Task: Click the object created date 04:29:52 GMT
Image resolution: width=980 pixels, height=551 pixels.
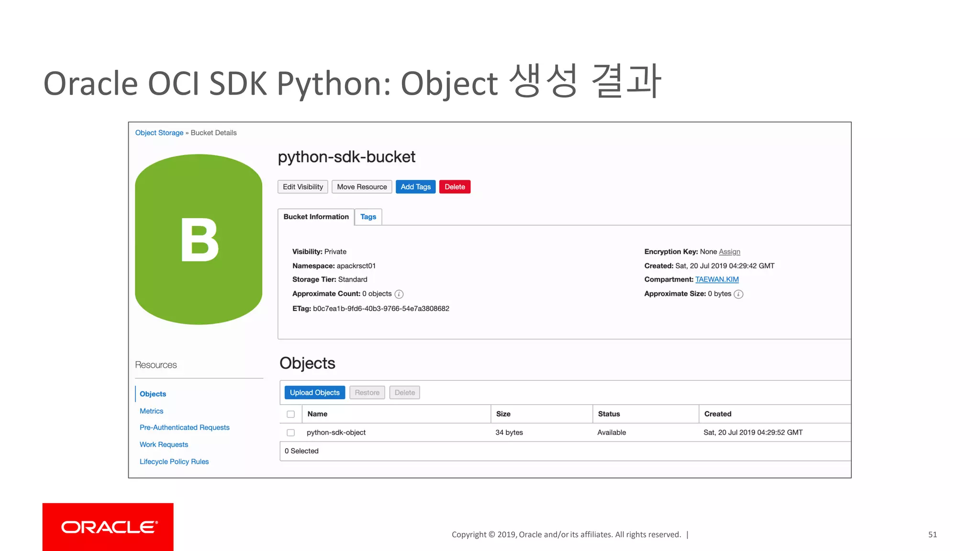Action: (753, 432)
